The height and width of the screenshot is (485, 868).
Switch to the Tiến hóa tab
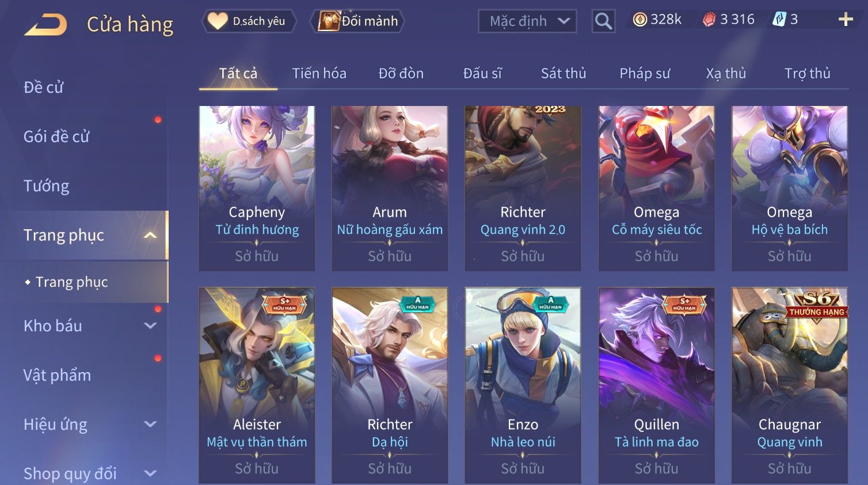pyautogui.click(x=319, y=73)
